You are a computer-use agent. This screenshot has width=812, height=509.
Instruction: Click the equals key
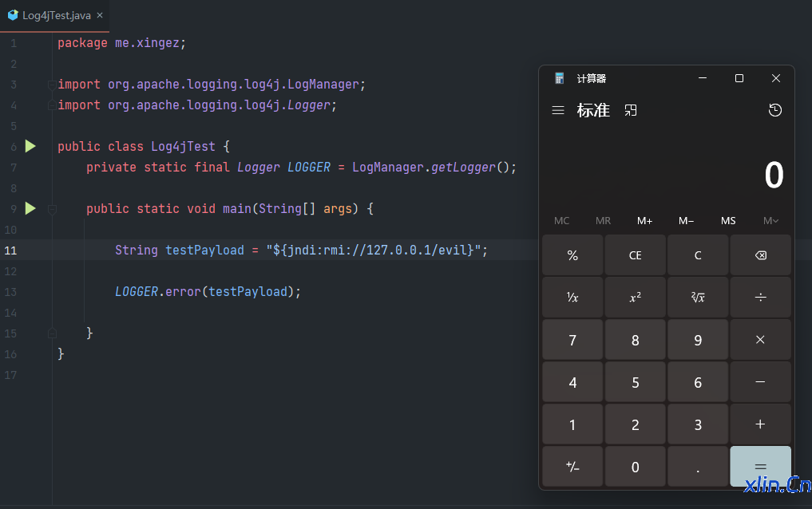[761, 467]
